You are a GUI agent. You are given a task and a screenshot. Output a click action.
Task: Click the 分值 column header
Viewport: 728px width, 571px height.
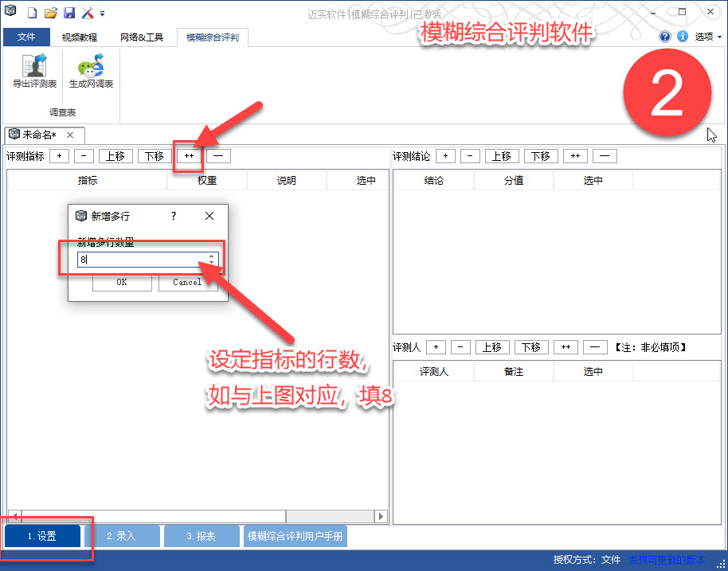(x=514, y=181)
